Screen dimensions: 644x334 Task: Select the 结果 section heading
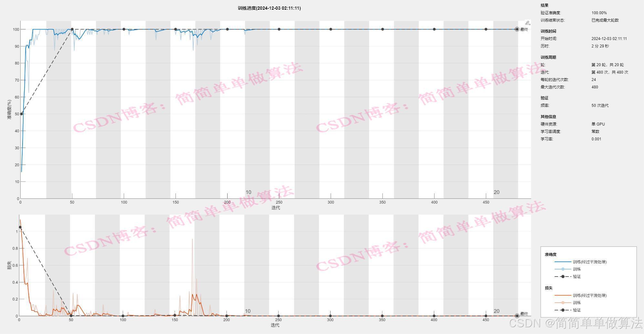(545, 5)
